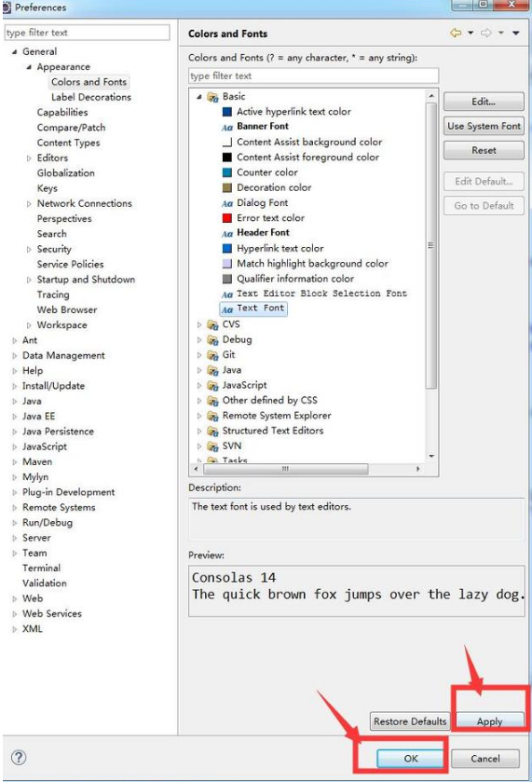Expand the Editors tree node
This screenshot has width=532, height=782.
pyautogui.click(x=29, y=158)
